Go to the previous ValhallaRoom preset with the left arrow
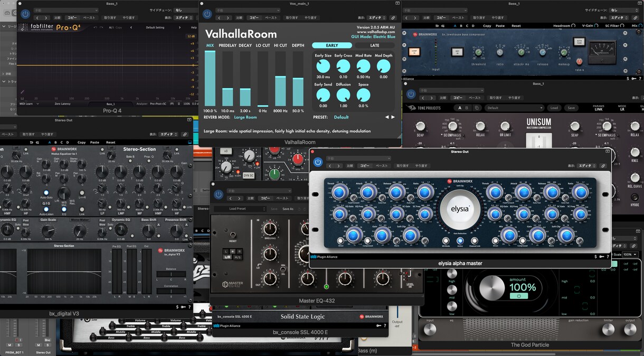Screen dimensions: 644x356 coord(386,117)
